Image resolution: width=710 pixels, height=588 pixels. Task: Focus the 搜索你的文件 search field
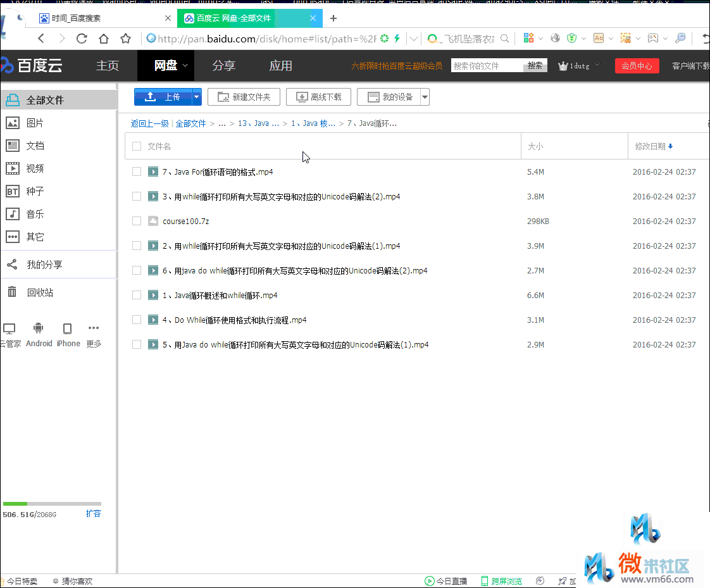click(487, 66)
